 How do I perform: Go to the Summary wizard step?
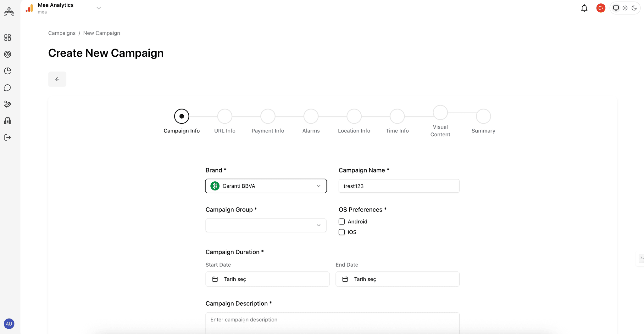483,116
